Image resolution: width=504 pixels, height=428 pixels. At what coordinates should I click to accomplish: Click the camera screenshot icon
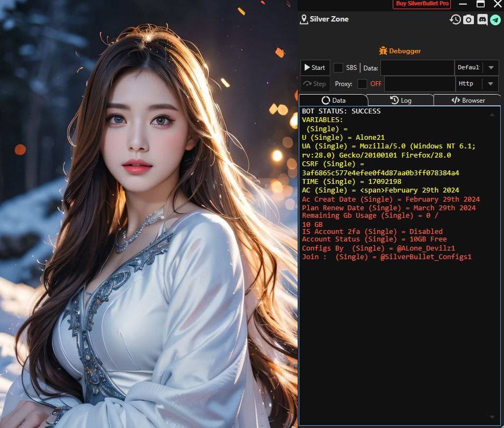click(x=469, y=19)
